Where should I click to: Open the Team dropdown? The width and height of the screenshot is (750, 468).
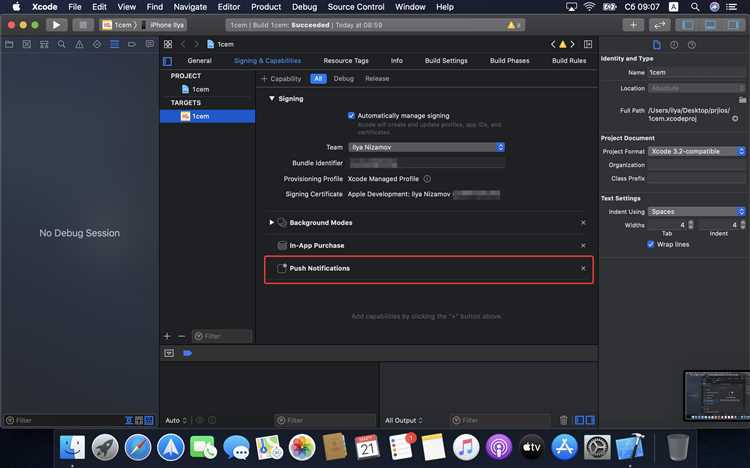[x=427, y=147]
